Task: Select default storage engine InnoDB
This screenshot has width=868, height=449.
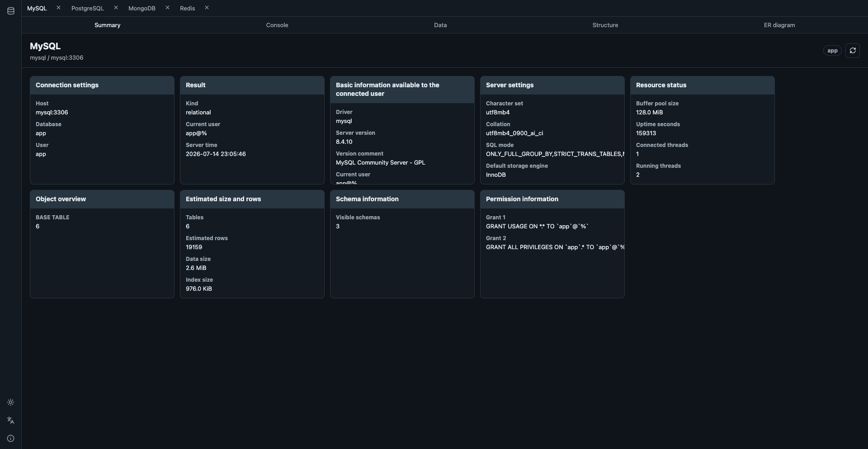Action: 496,175
